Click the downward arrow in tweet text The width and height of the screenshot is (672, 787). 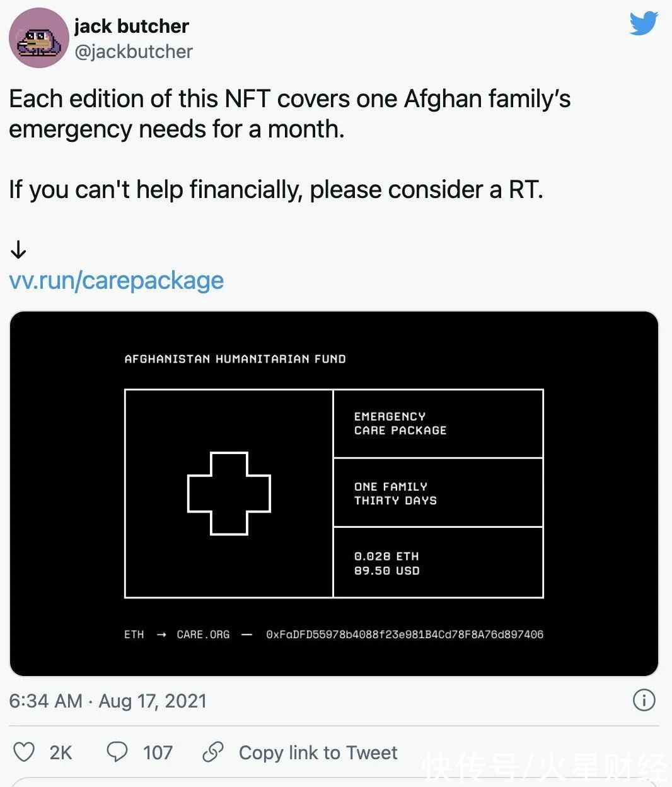(x=18, y=250)
